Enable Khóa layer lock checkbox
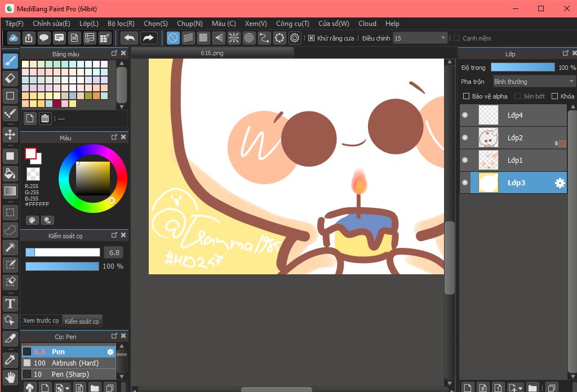The width and height of the screenshot is (577, 392). [x=554, y=96]
